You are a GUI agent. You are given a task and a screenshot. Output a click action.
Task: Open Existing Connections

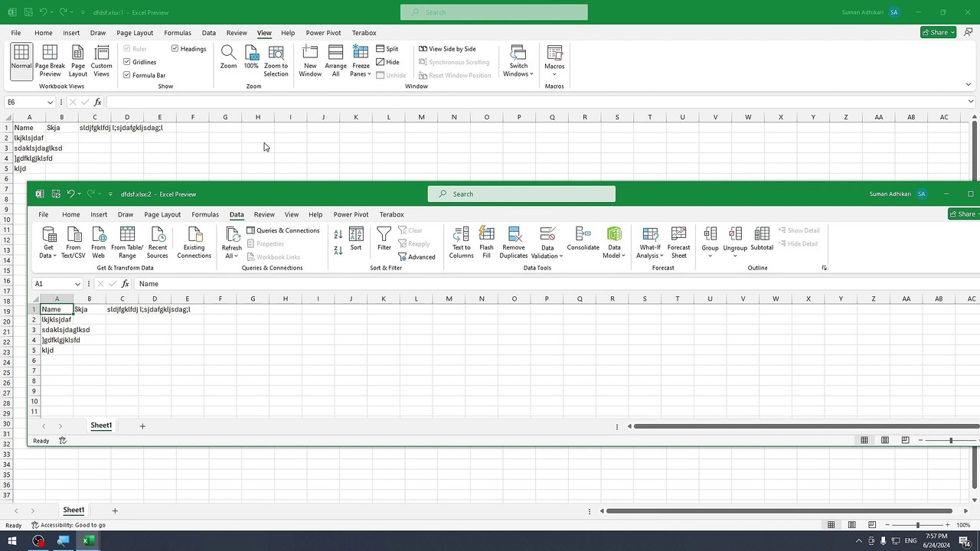(x=194, y=243)
